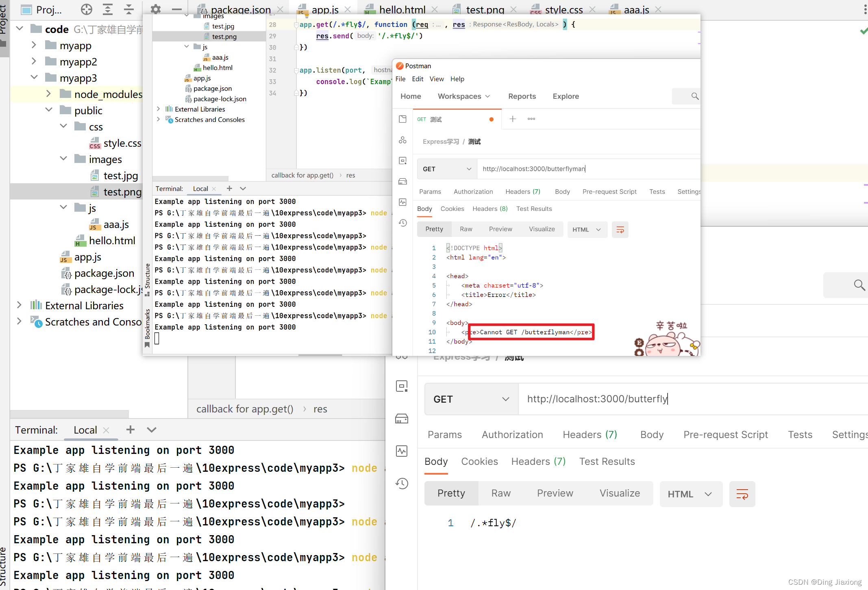The width and height of the screenshot is (868, 590).
Task: Add a new terminal session tab
Action: (131, 429)
